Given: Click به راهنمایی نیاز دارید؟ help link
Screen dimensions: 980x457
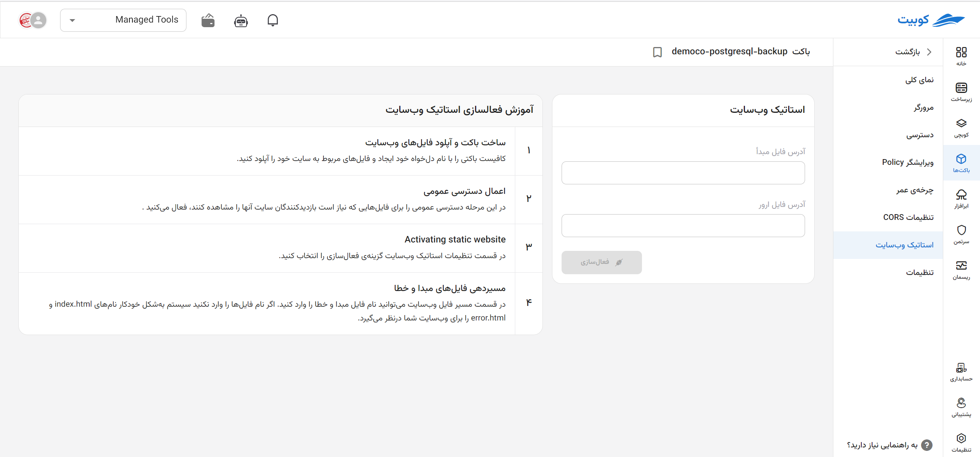Looking at the screenshot, I should [x=882, y=445].
